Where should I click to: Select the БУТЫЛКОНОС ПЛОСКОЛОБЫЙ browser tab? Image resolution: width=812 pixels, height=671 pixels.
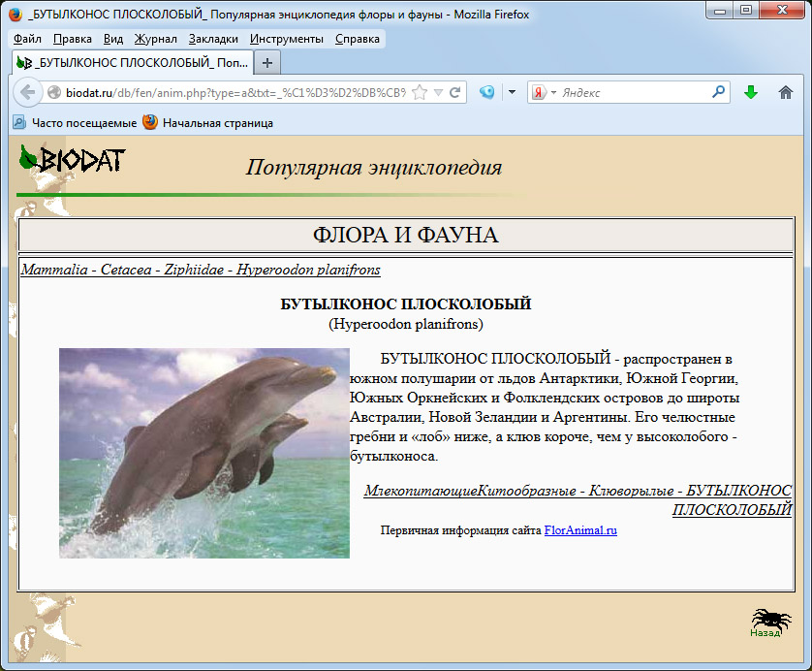point(131,62)
